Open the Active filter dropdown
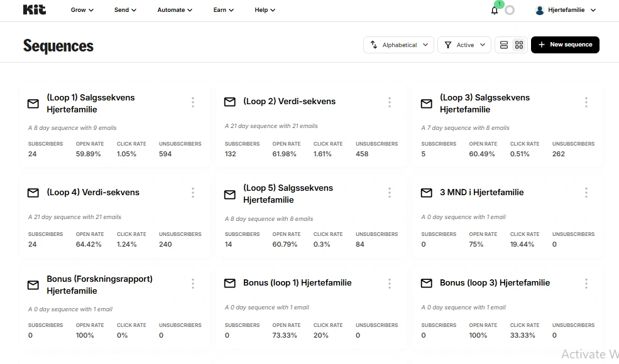This screenshot has width=619, height=364. tap(464, 45)
